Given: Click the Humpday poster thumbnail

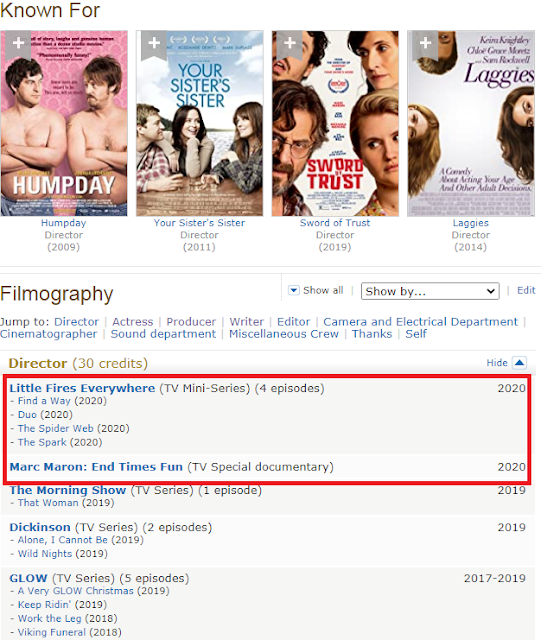Looking at the screenshot, I should tap(64, 123).
